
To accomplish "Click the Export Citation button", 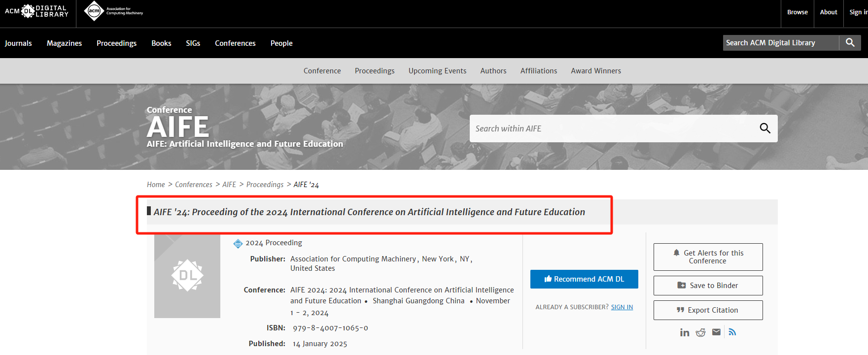I will (x=708, y=310).
